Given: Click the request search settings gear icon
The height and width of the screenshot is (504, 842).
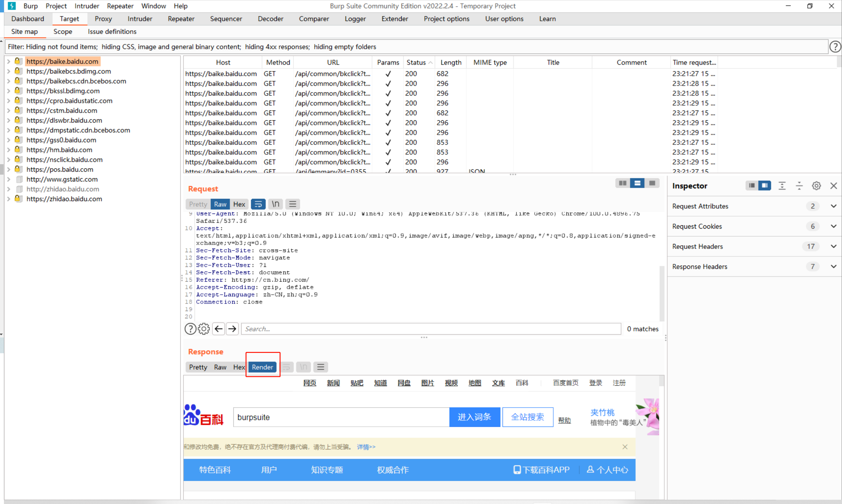Looking at the screenshot, I should click(204, 329).
